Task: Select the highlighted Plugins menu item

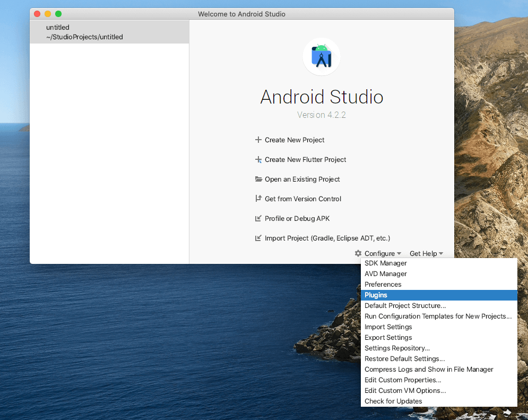Action: [x=376, y=295]
